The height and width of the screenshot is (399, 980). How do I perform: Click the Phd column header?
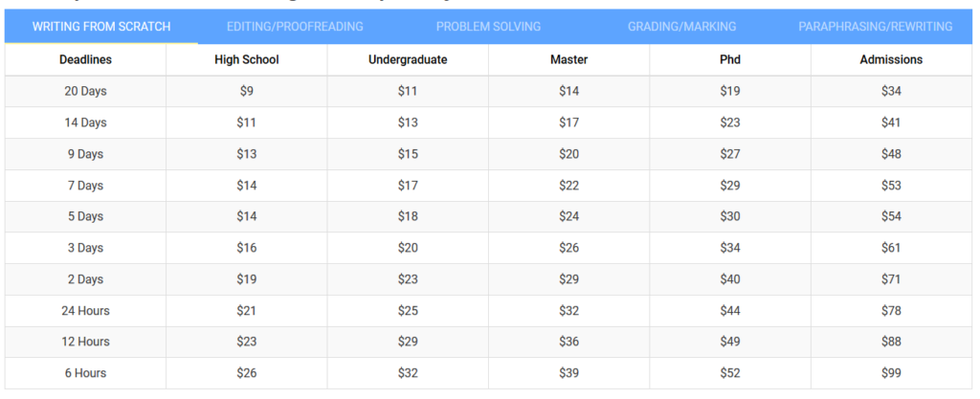(x=730, y=60)
